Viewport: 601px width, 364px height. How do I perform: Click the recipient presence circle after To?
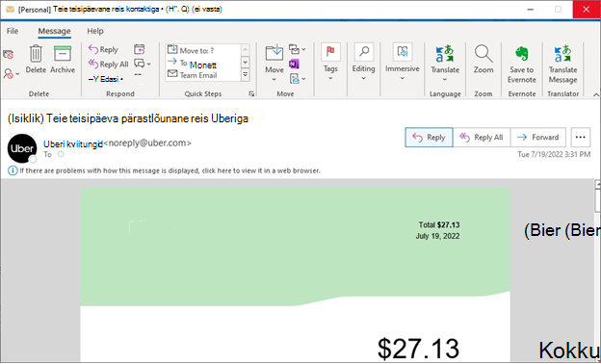(x=61, y=154)
